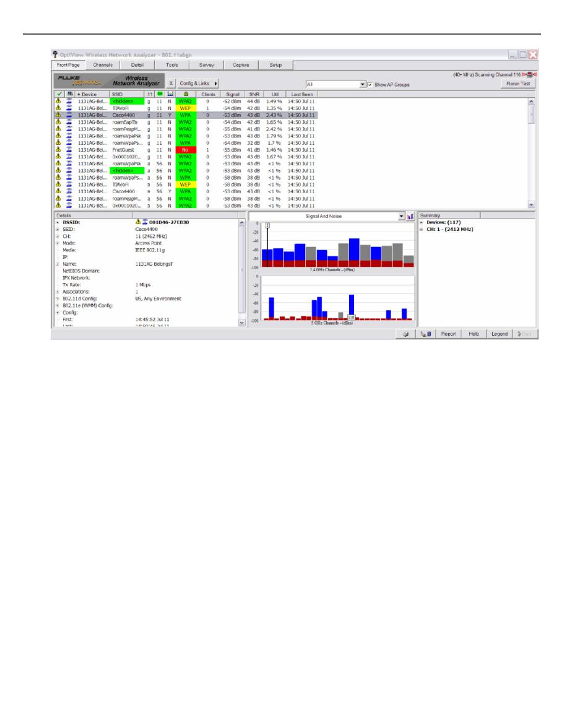Click the channel 116 marker in 5 GHz graph
The height and width of the screenshot is (714, 588).
352,318
